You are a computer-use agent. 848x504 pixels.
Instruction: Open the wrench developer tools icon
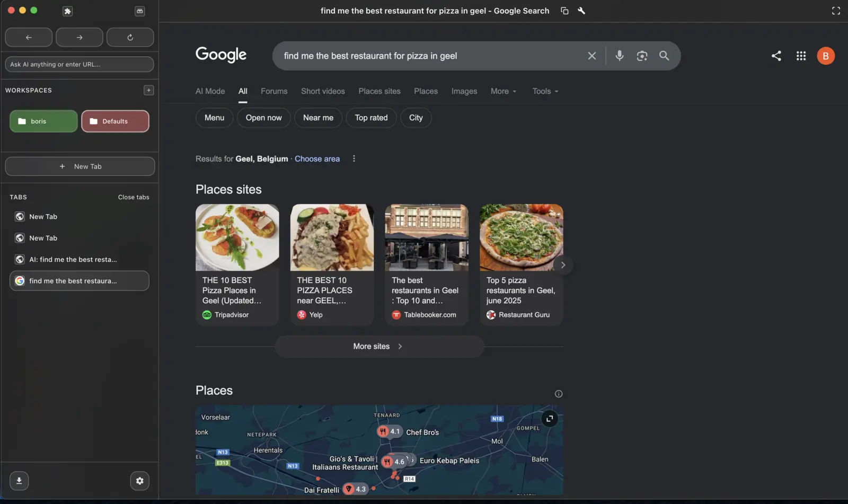(581, 11)
